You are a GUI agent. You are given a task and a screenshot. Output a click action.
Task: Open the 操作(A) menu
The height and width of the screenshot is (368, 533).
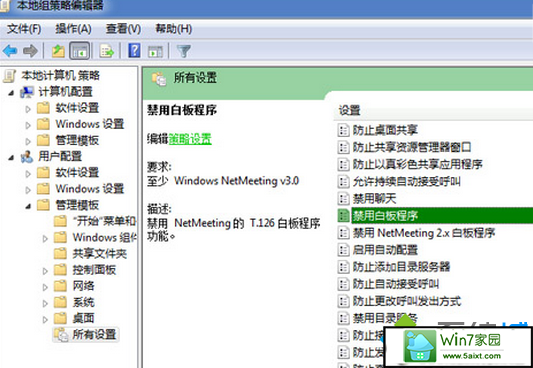click(73, 29)
